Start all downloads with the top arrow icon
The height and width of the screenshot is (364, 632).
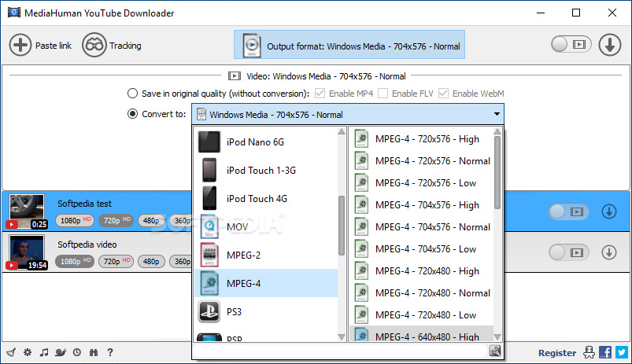(x=609, y=45)
